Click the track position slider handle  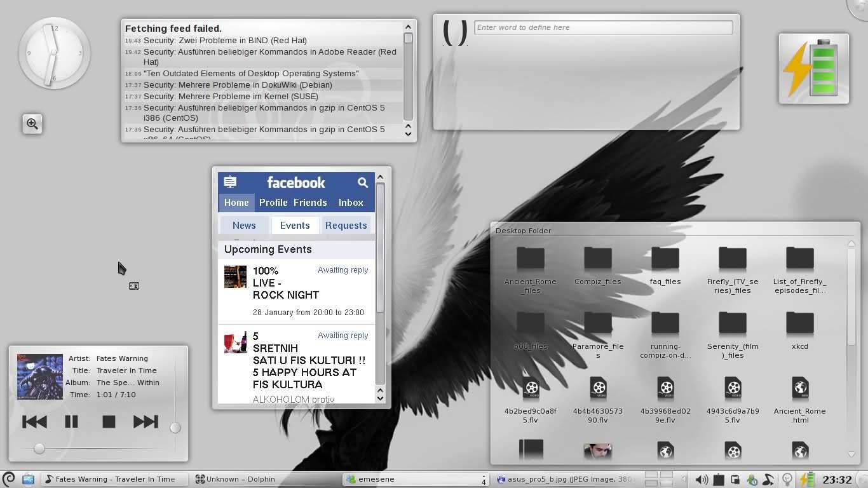pyautogui.click(x=39, y=449)
